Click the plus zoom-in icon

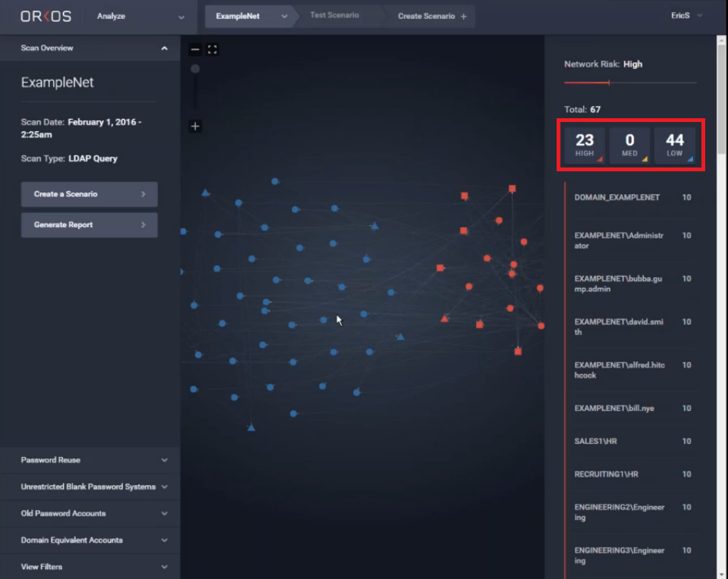(x=195, y=127)
